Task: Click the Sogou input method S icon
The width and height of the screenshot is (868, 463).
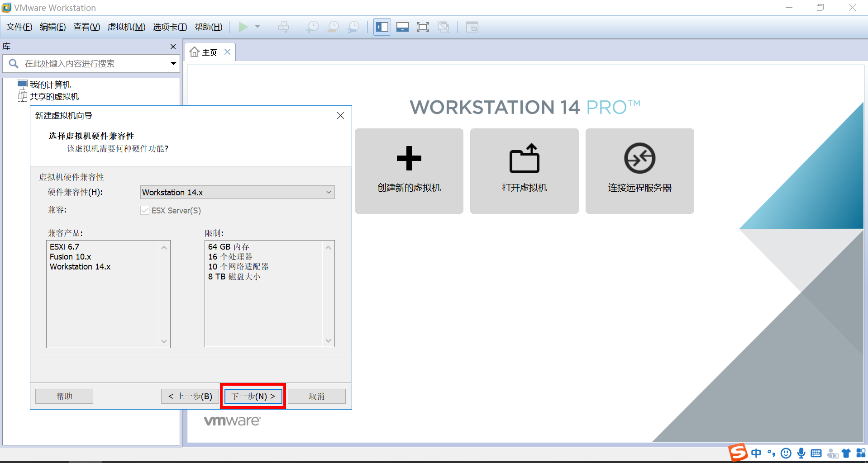Action: click(x=738, y=453)
